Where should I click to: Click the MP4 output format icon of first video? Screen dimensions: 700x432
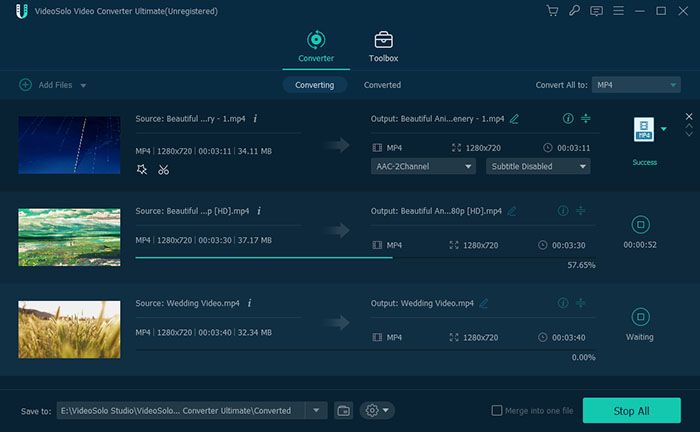coord(643,129)
